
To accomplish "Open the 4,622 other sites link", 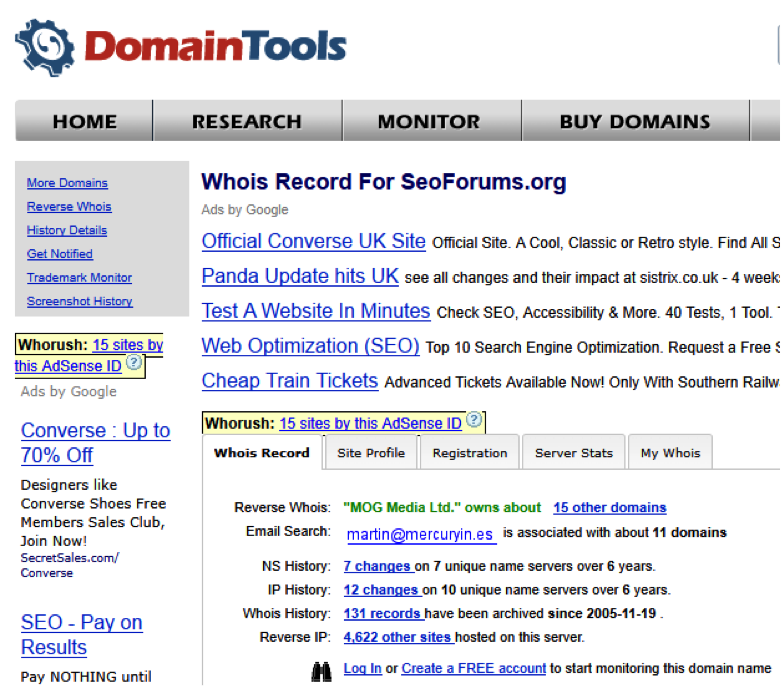I will [398, 637].
